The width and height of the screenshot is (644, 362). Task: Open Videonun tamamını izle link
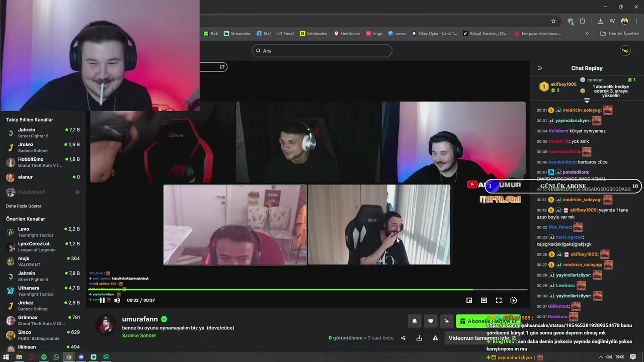coord(482,338)
